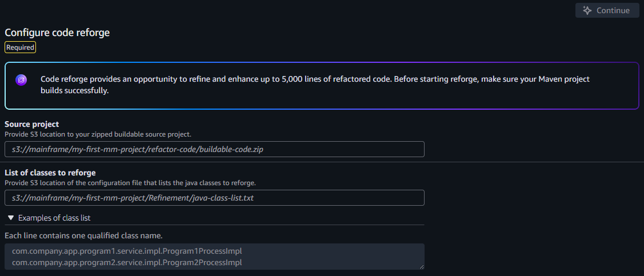Focus the Source project S3 location field
This screenshot has width=644, height=276.
[214, 149]
